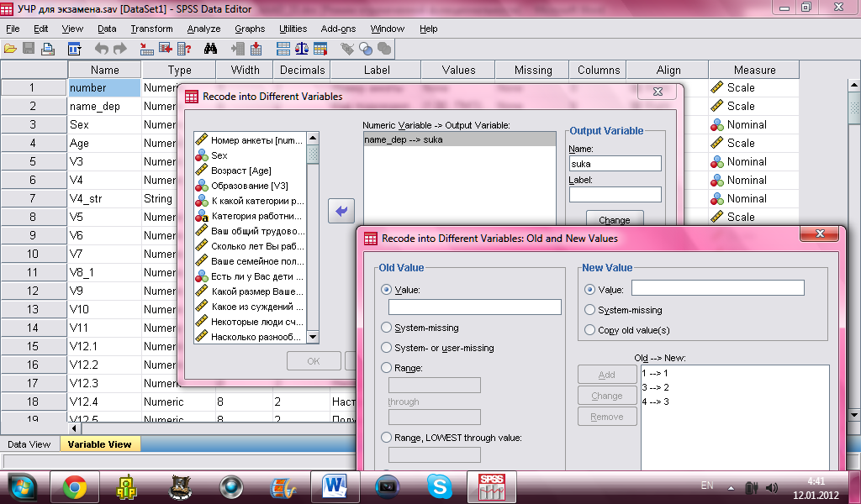Click the OK button in Recode dialog
861x504 pixels.
pyautogui.click(x=314, y=361)
